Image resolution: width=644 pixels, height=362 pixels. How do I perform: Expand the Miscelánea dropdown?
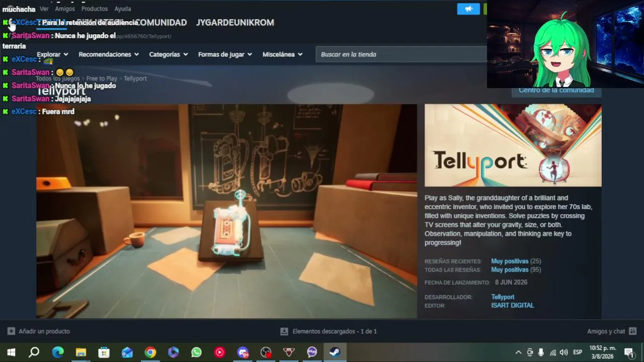pyautogui.click(x=282, y=54)
